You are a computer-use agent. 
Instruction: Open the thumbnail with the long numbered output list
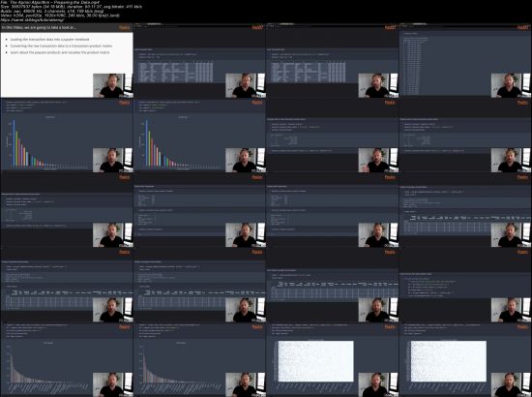465,60
